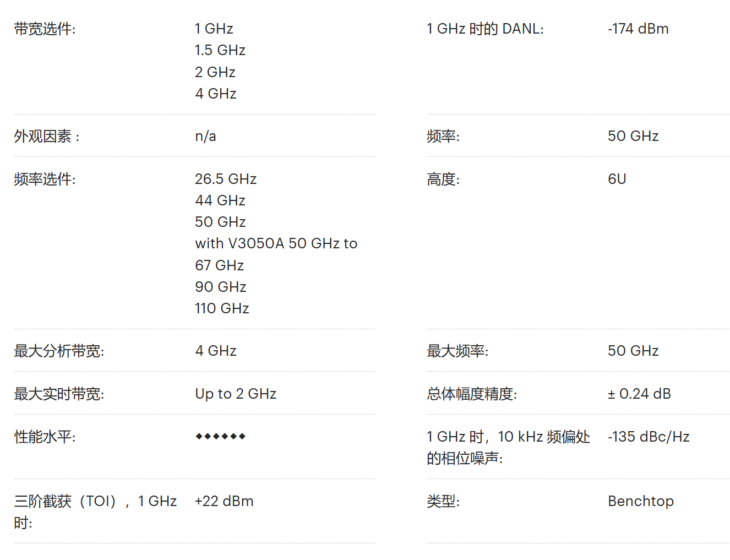
Task: Click the Benchtop type value
Action: 641,501
